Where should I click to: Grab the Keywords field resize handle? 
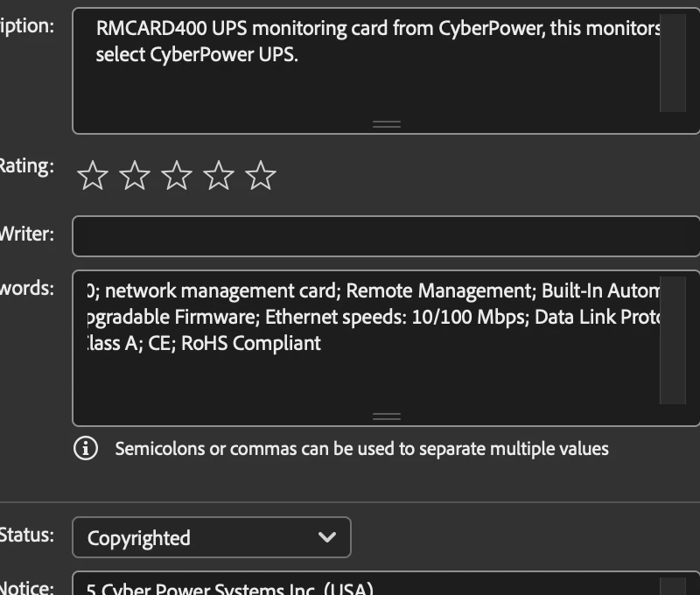click(x=387, y=416)
